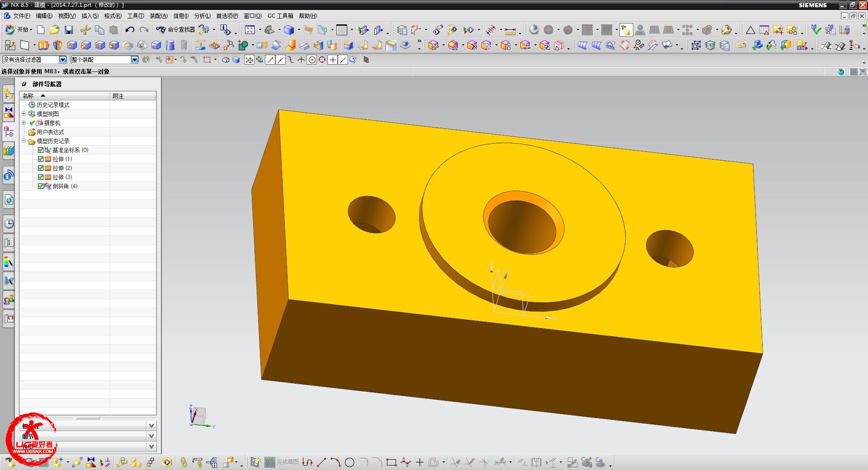The image size is (868, 470).
Task: Collapse the 模型历史记录 tree node
Action: click(x=24, y=141)
